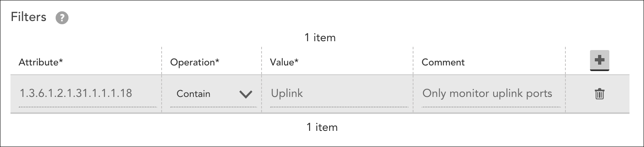Select the Value field containing Uplink
The height and width of the screenshot is (147, 644).
tap(339, 94)
